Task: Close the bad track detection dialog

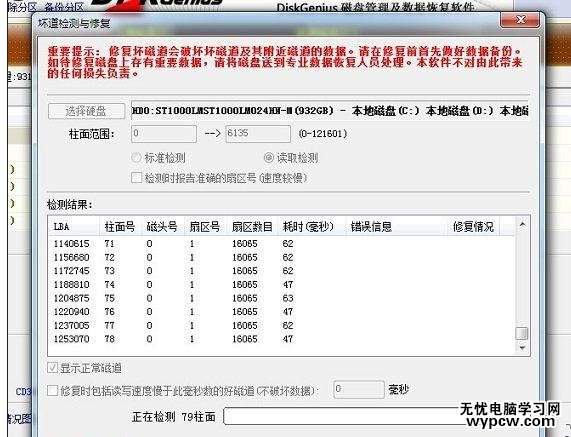Action: pos(520,20)
